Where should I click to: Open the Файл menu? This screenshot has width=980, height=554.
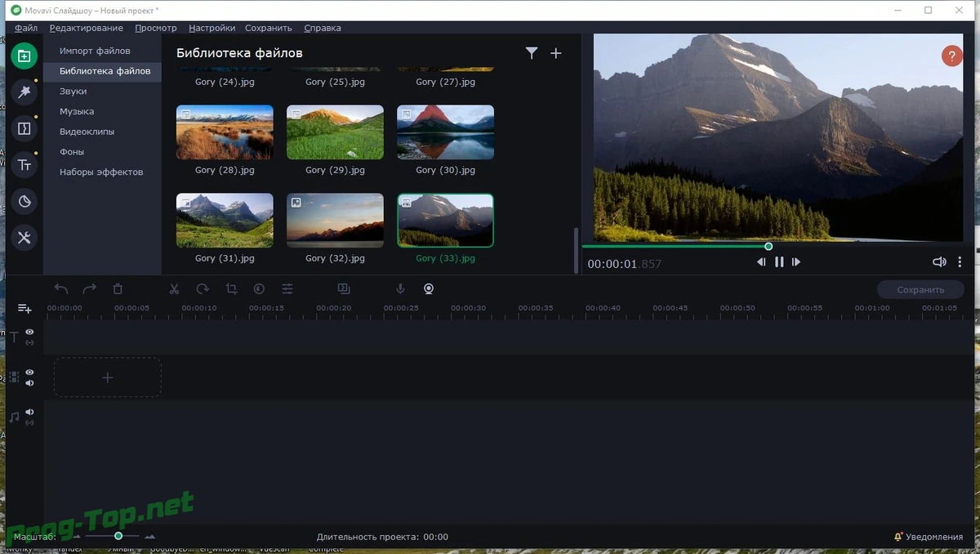coord(26,28)
